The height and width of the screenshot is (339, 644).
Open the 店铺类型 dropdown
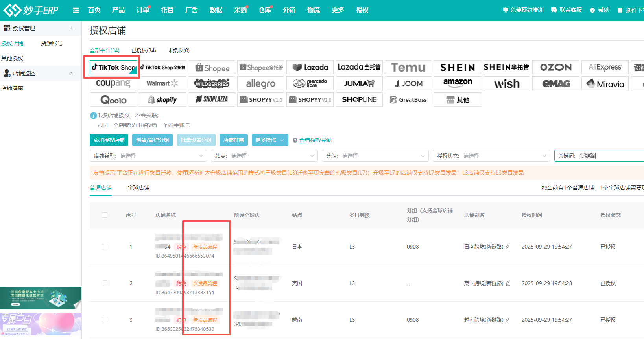point(148,156)
